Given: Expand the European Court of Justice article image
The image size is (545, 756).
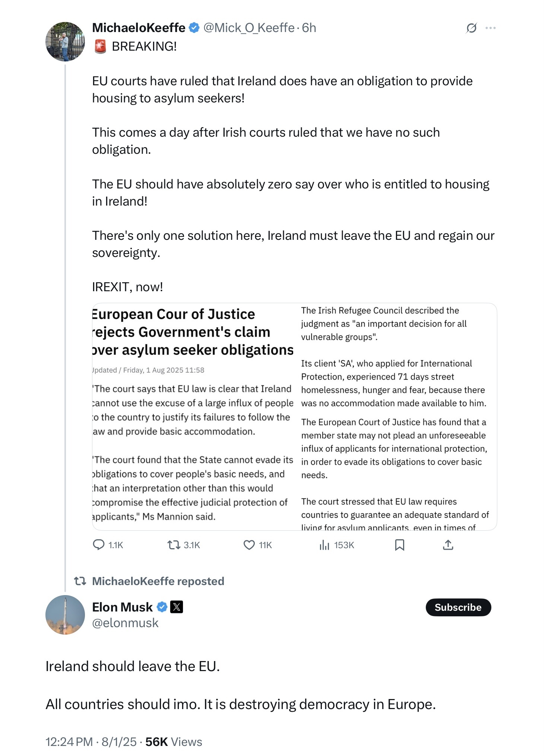Looking at the screenshot, I should (295, 417).
